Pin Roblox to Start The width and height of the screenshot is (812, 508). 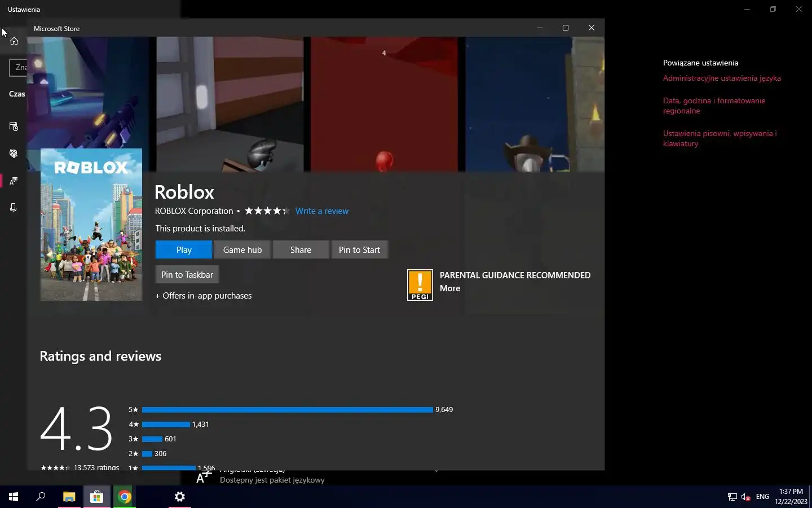(359, 249)
